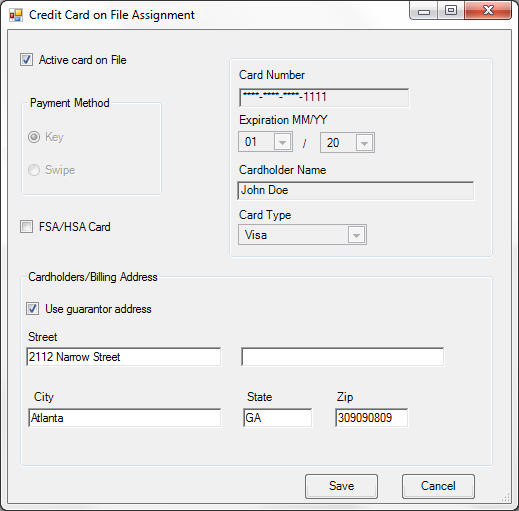Click the Card Number field

tap(324, 97)
